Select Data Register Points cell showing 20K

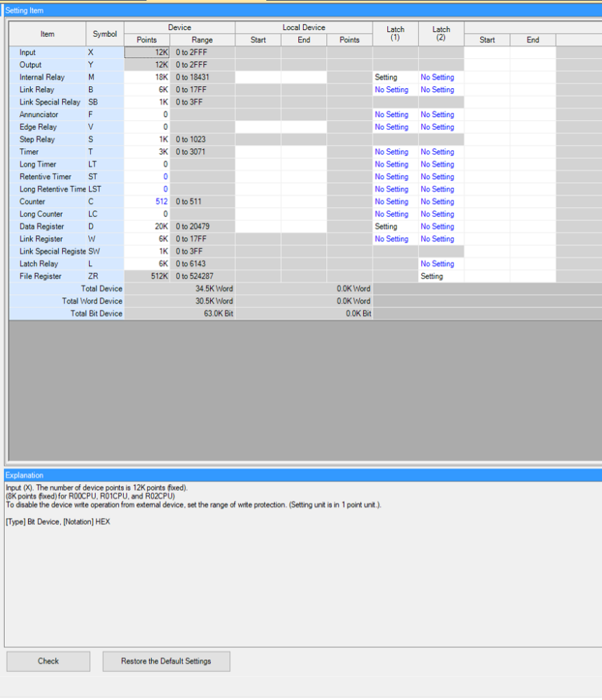tap(147, 226)
